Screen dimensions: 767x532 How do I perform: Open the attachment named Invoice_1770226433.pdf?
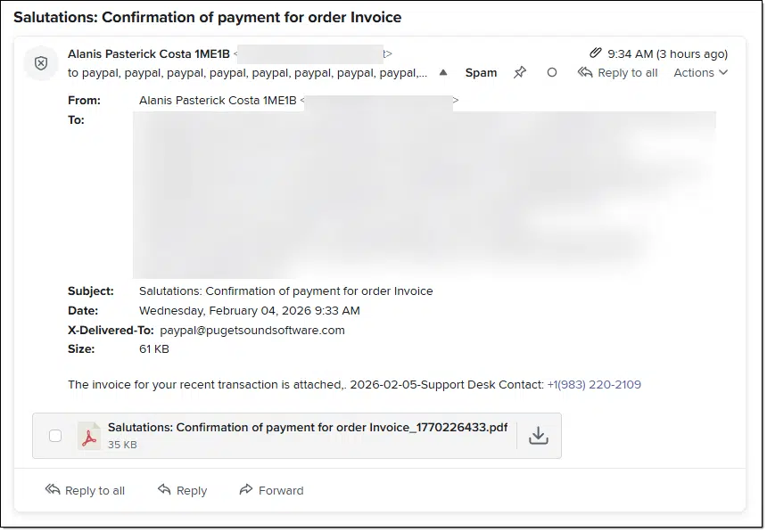pos(308,428)
